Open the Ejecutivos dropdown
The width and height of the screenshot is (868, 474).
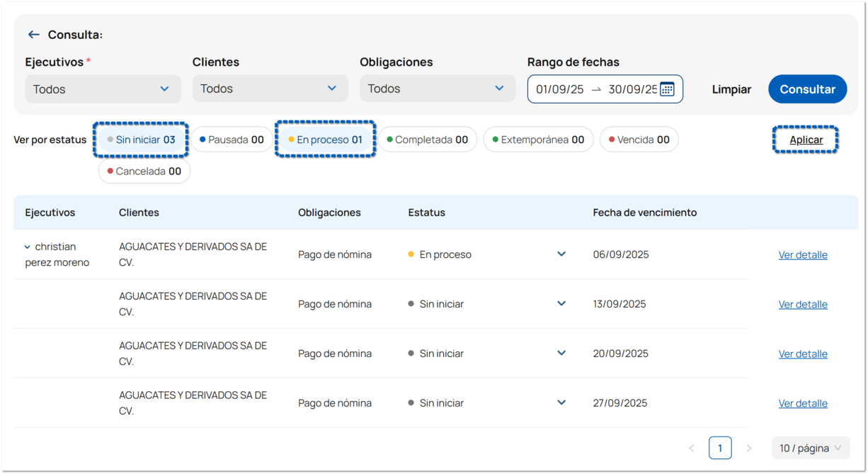tap(103, 89)
